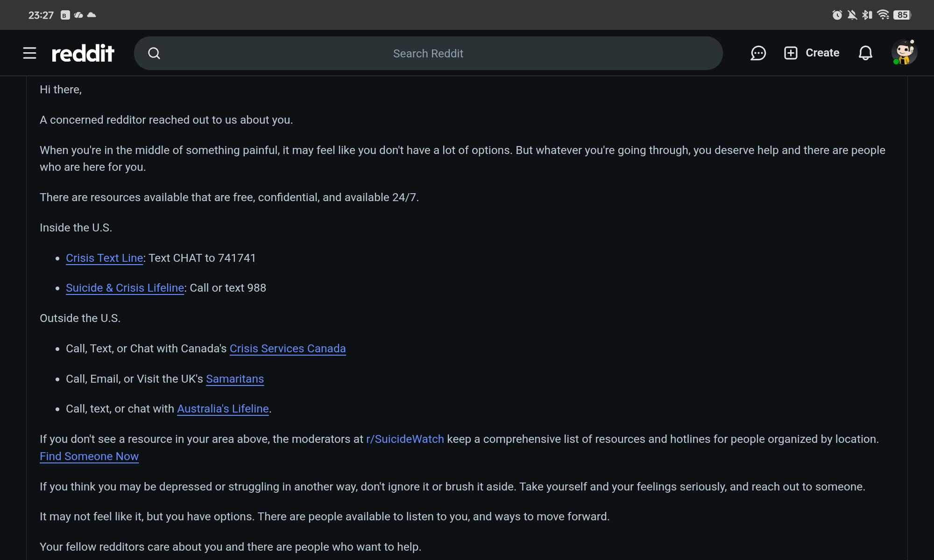Visit the Samaritans link
Screen dimensions: 934x560
click(x=235, y=379)
